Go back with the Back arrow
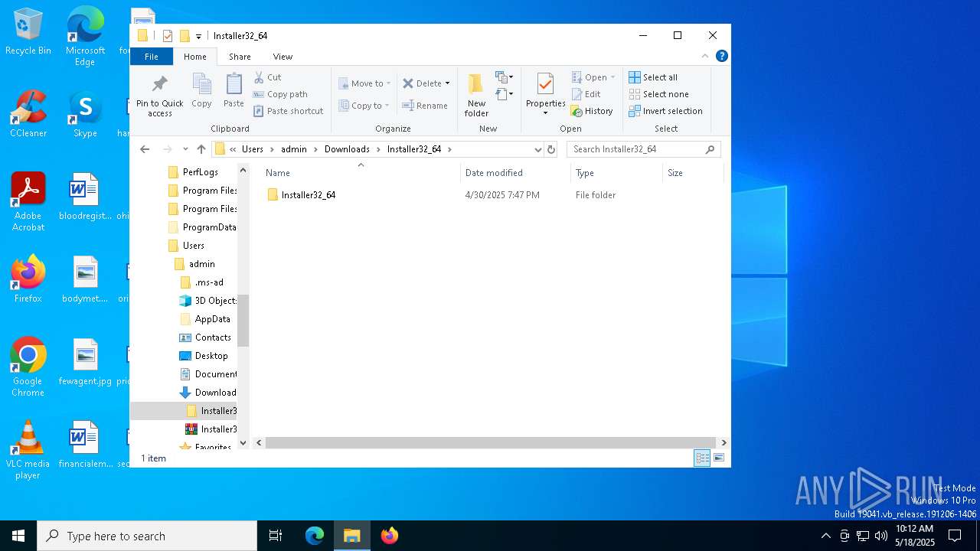 [145, 149]
